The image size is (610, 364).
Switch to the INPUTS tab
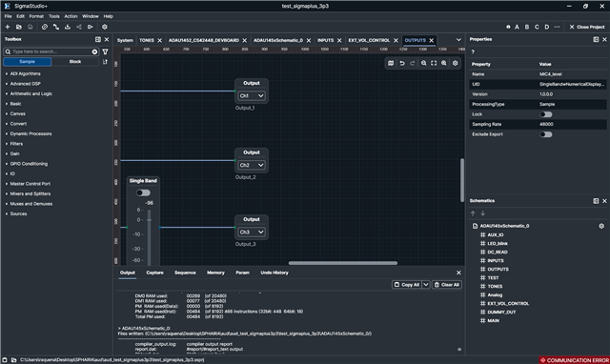(x=325, y=40)
